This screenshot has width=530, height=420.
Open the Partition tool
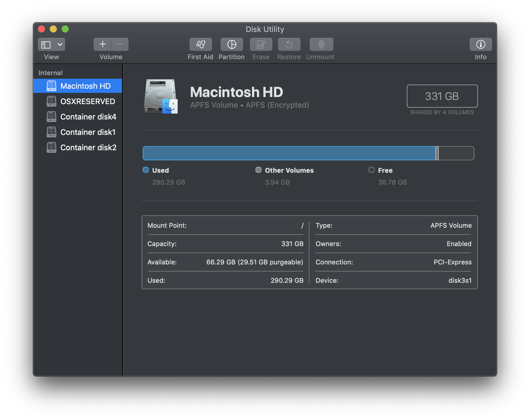232,44
